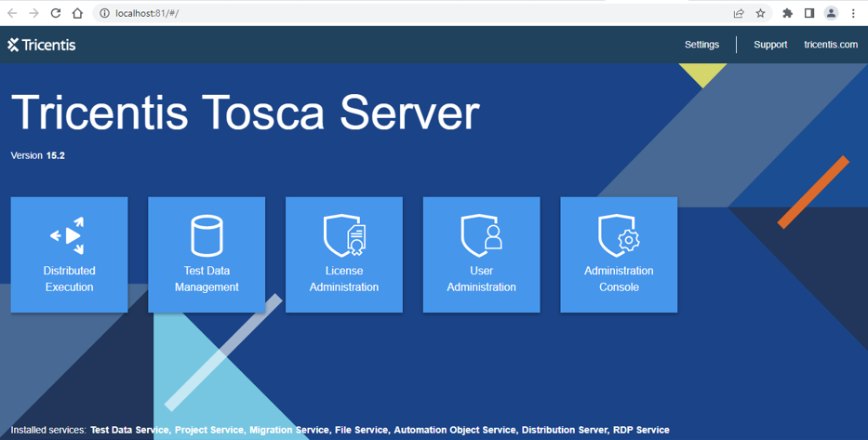Visit the tricentis.com link

pos(831,45)
